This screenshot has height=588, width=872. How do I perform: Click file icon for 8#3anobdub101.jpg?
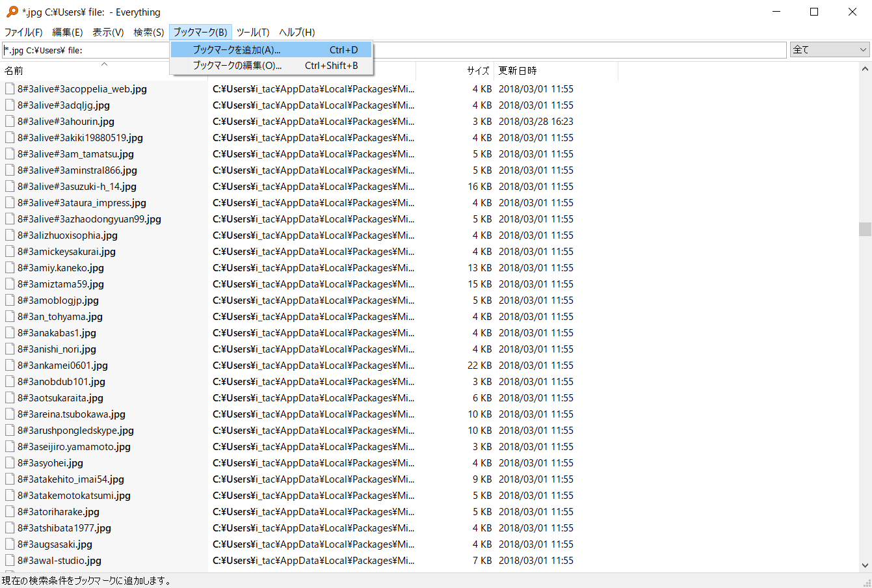tap(10, 382)
